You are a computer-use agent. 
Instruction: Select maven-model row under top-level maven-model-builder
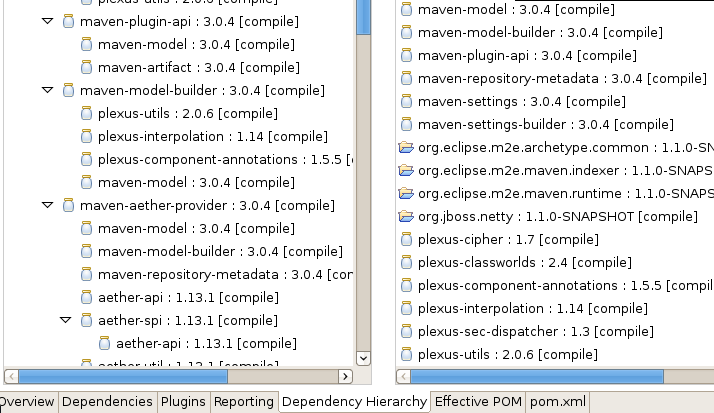pos(196,182)
